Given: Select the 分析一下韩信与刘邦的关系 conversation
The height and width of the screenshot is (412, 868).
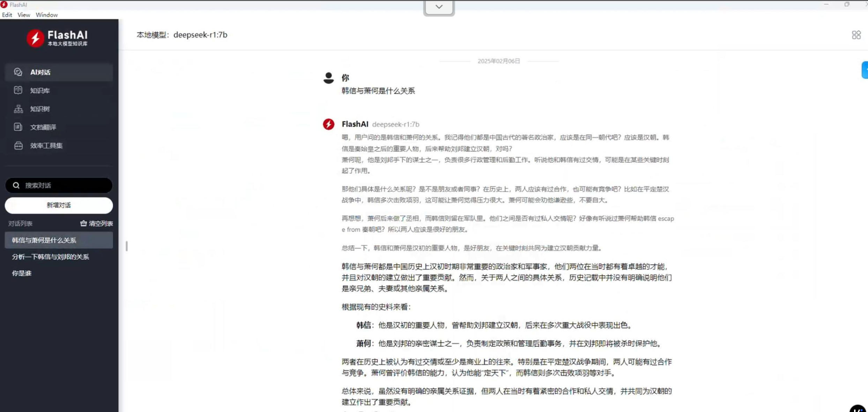Looking at the screenshot, I should [x=51, y=256].
